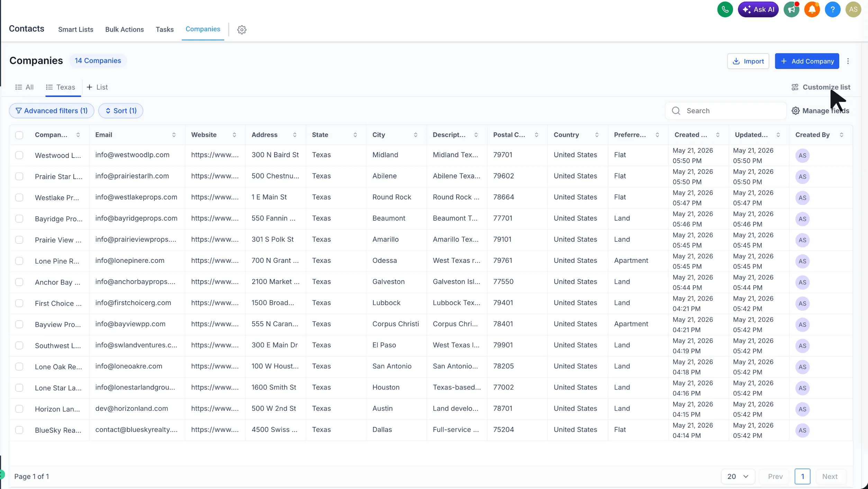Open contacts settings gear icon
Viewport: 868px width, 489px height.
point(242,29)
